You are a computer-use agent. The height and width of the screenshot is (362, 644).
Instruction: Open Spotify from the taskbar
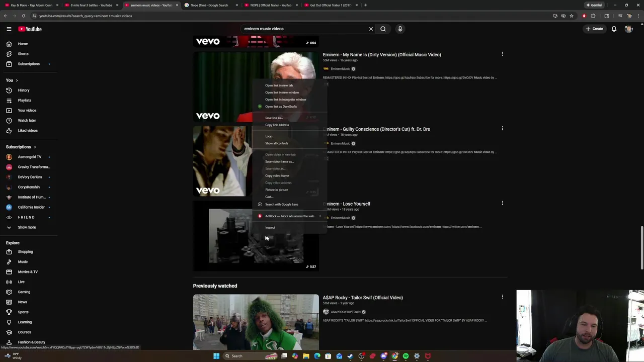pyautogui.click(x=406, y=356)
